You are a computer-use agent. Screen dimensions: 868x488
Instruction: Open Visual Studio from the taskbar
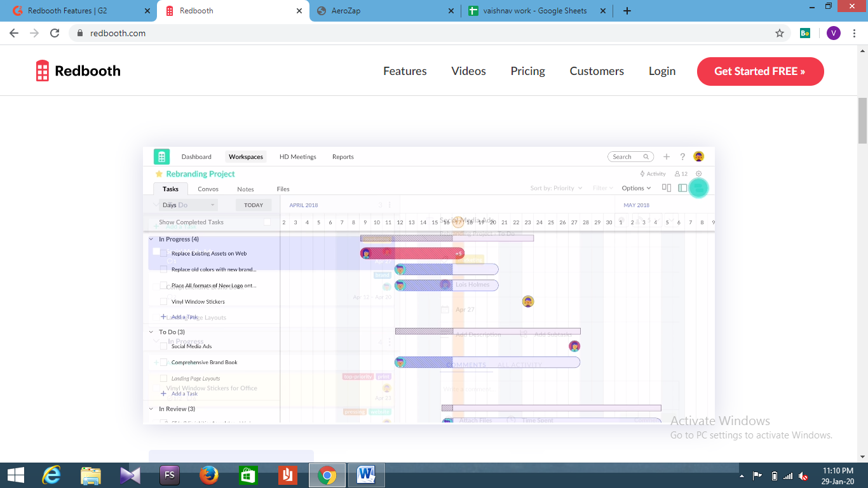point(130,475)
